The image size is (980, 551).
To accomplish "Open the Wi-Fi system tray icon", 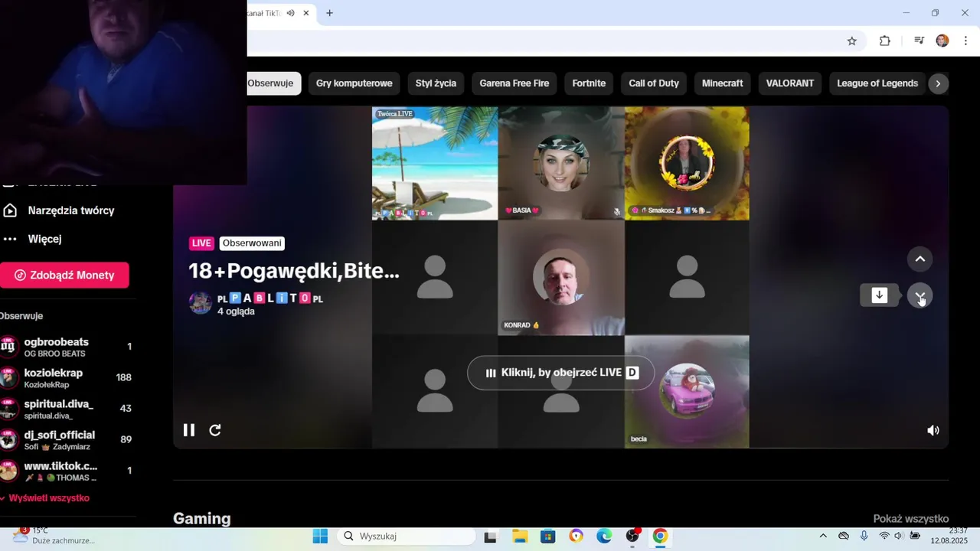I will point(884,536).
